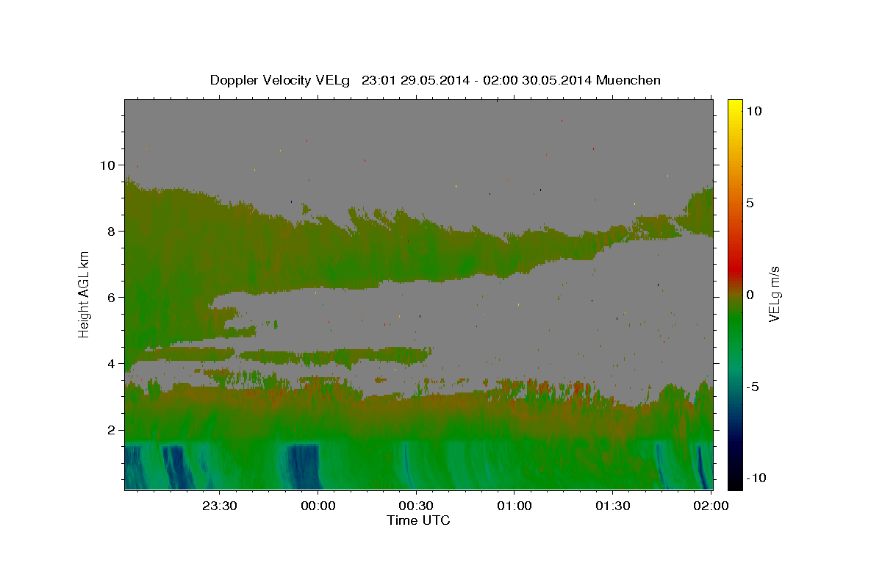Click the colorbar label 5
This screenshot has width=882, height=588.
coord(749,203)
